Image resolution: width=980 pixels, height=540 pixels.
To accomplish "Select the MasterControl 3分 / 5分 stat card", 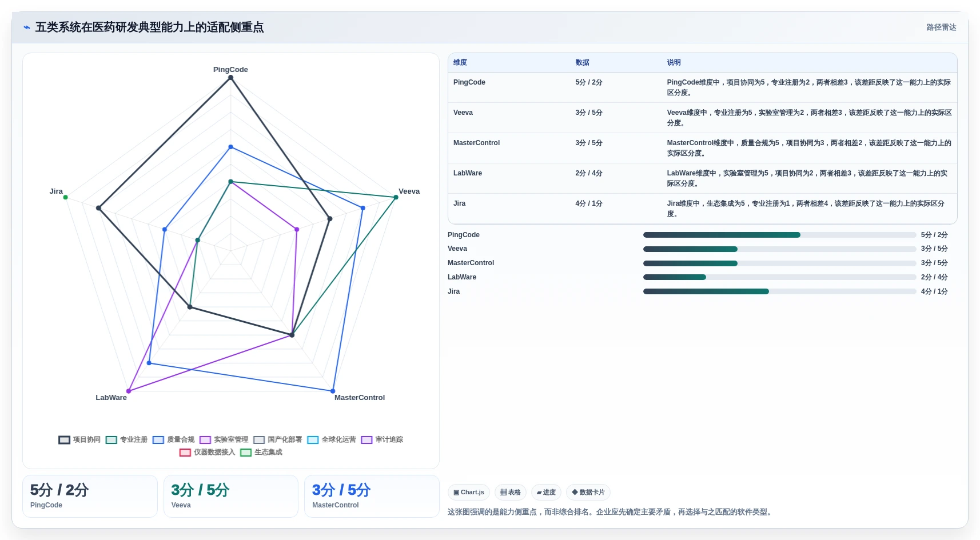I will (x=372, y=496).
